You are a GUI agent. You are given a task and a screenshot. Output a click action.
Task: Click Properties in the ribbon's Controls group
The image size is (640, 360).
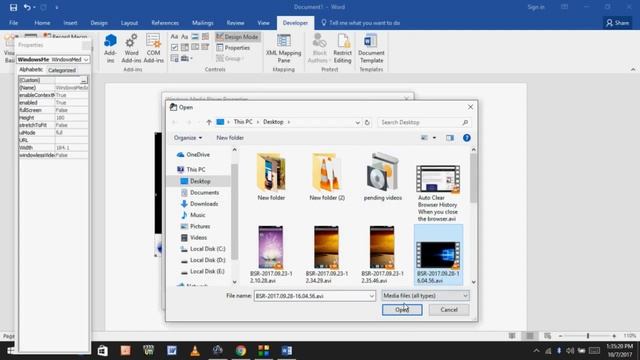point(233,48)
